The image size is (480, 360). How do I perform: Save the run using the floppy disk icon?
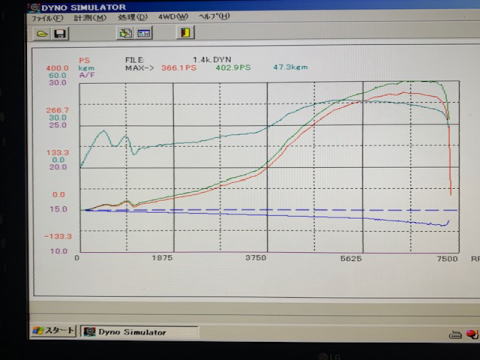coord(60,34)
